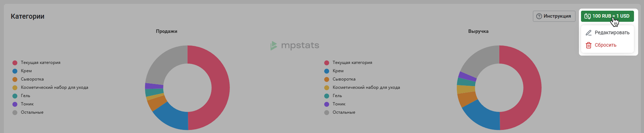
Task: Toggle Текущая категория in Продажи legend
Action: 37,63
